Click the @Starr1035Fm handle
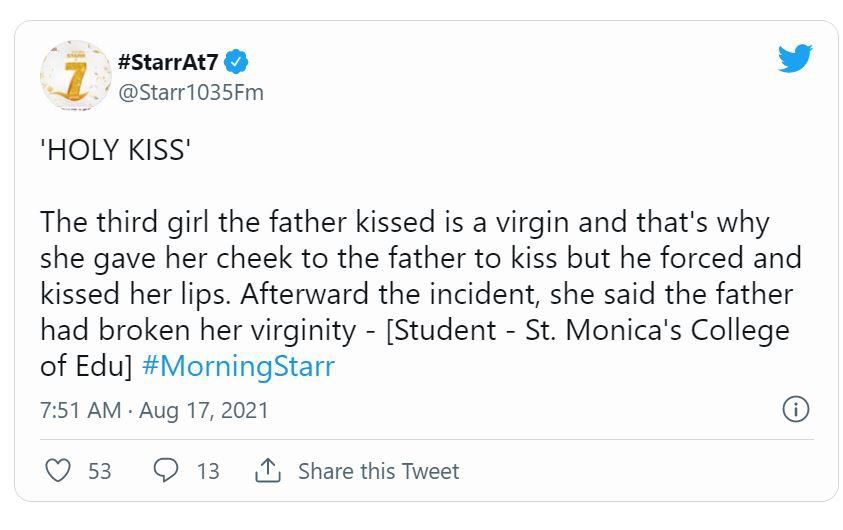This screenshot has width=843, height=530. point(190,92)
